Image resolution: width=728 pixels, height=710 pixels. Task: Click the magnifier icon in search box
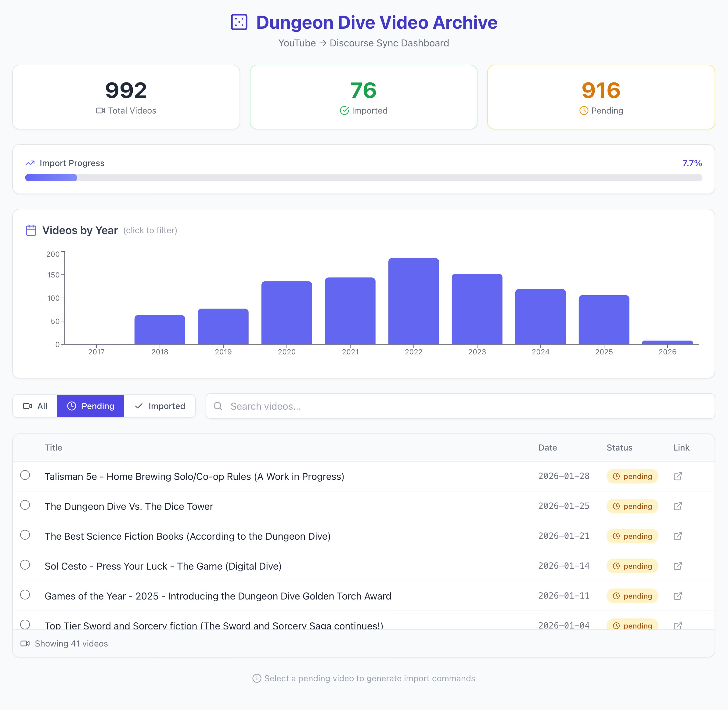218,406
